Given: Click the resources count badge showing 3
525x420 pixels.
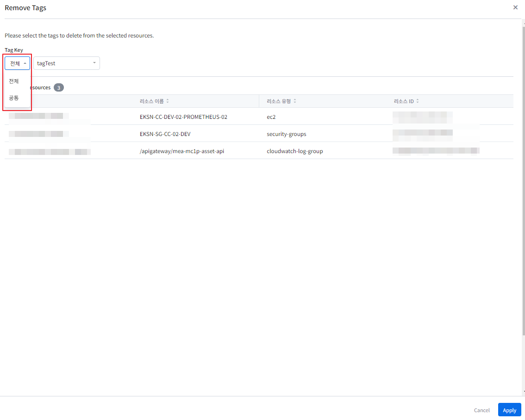Looking at the screenshot, I should point(59,87).
